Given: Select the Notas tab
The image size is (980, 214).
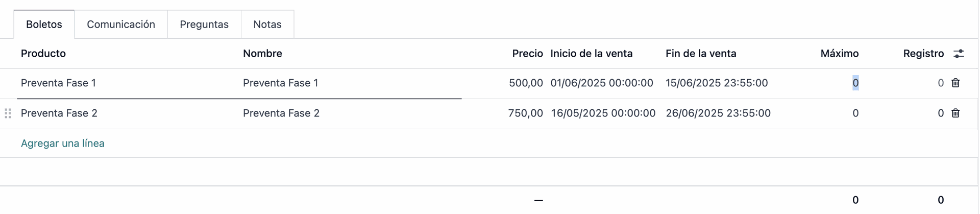Looking at the screenshot, I should click(267, 25).
